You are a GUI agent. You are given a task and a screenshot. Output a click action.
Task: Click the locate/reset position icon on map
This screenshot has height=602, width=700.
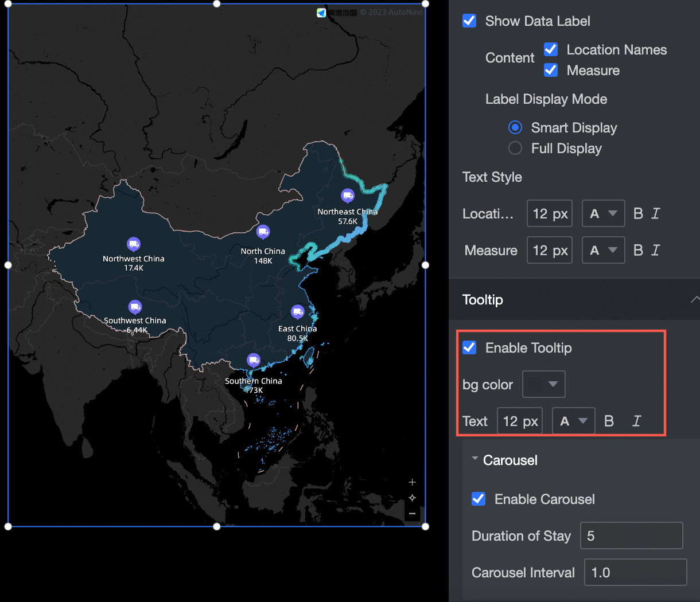[x=412, y=498]
